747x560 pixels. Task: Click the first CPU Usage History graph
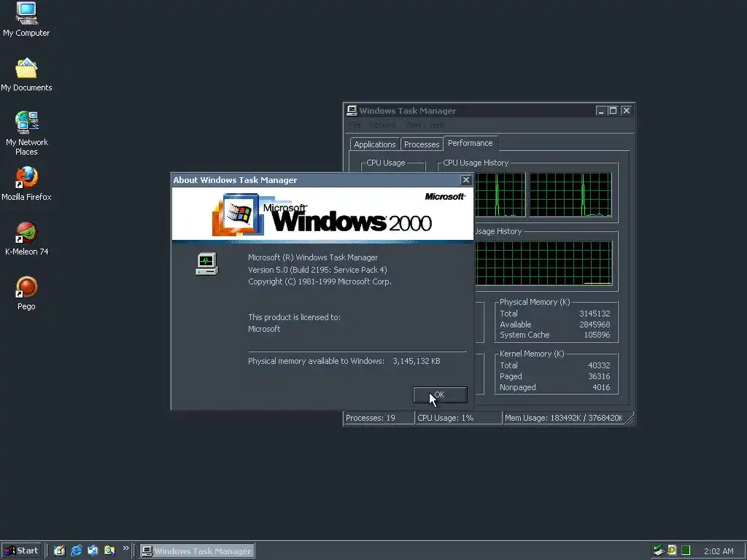pos(500,195)
